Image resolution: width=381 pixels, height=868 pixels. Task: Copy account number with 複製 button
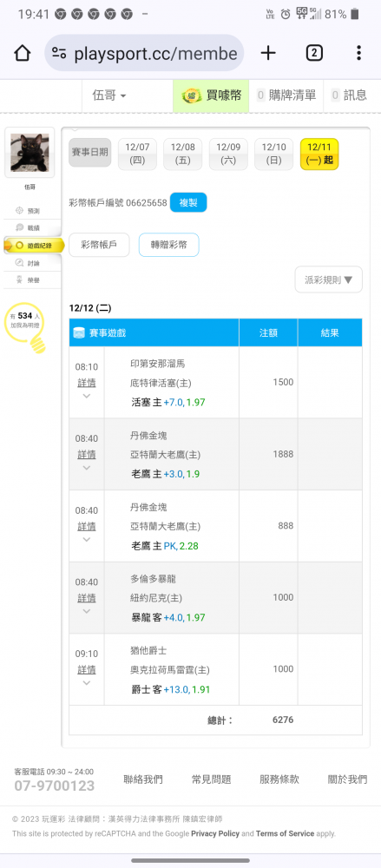point(188,202)
